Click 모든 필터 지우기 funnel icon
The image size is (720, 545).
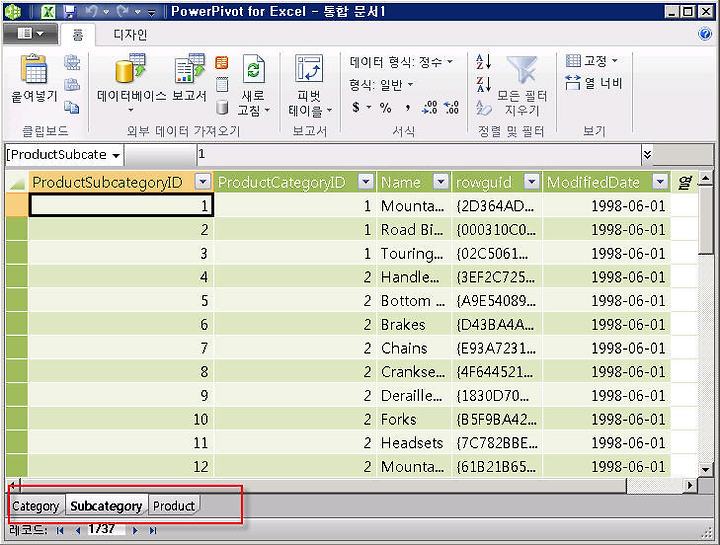click(522, 69)
